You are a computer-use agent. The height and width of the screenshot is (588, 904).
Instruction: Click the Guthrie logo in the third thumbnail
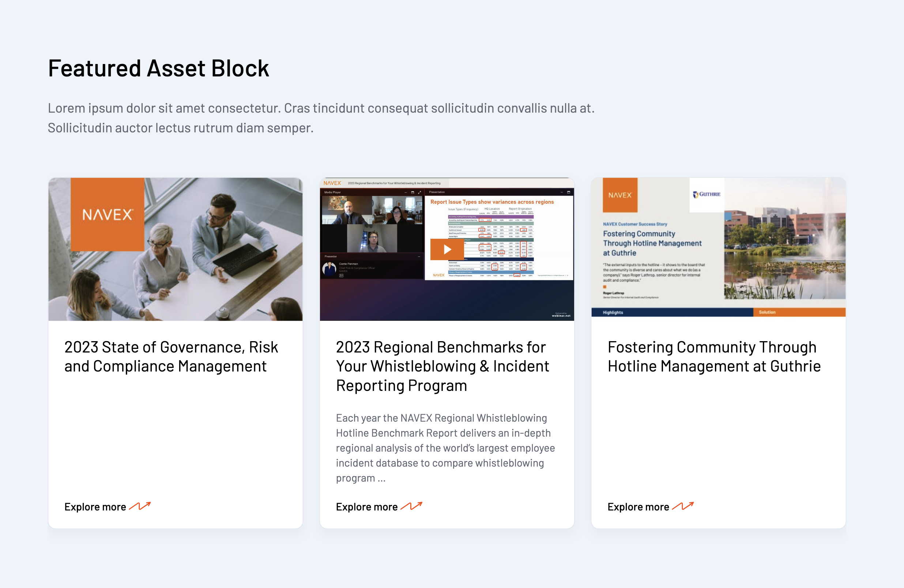point(707,195)
